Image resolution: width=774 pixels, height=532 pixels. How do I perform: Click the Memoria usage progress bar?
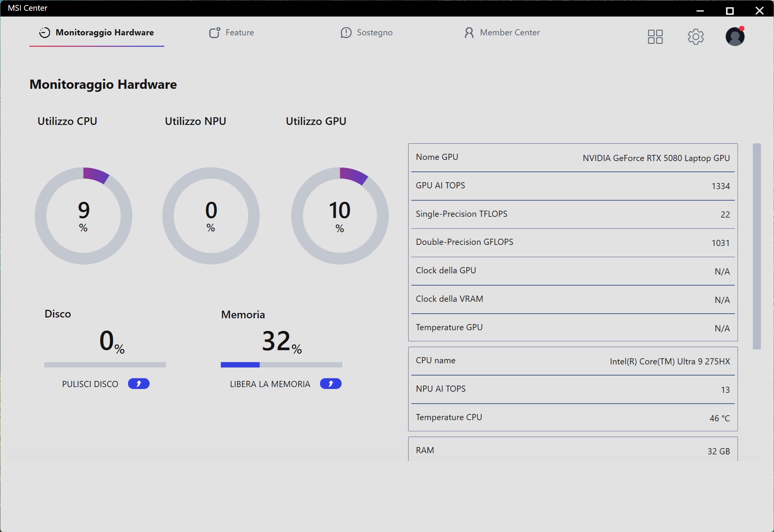click(x=281, y=364)
